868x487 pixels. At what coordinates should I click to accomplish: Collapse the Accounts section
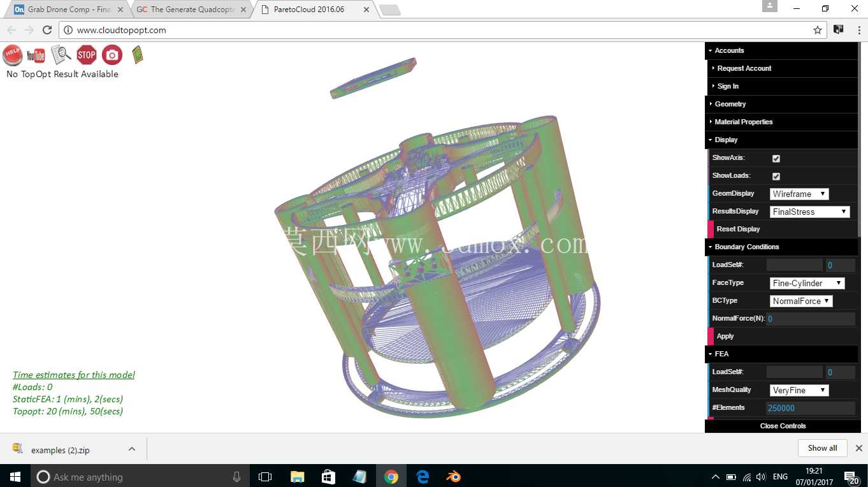(783, 50)
